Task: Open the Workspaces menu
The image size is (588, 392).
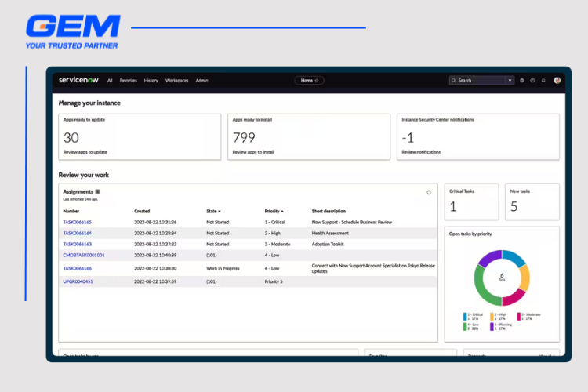Action: pyautogui.click(x=176, y=80)
